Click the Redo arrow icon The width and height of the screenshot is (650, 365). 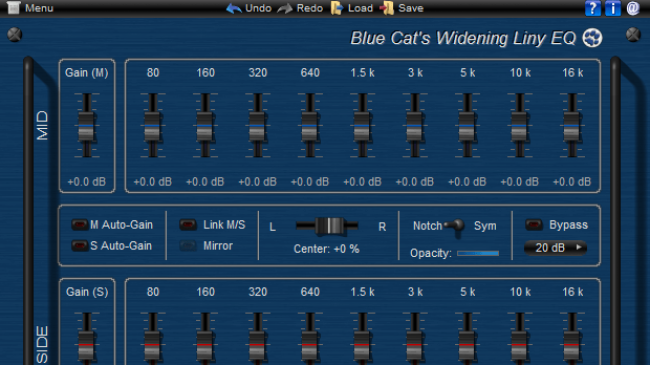click(x=285, y=8)
